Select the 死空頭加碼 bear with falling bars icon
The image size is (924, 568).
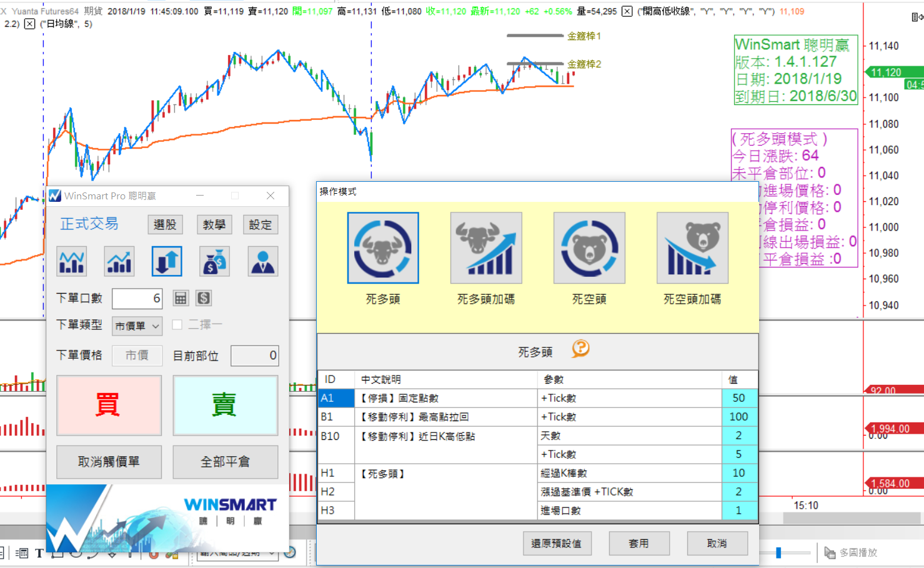pyautogui.click(x=692, y=248)
